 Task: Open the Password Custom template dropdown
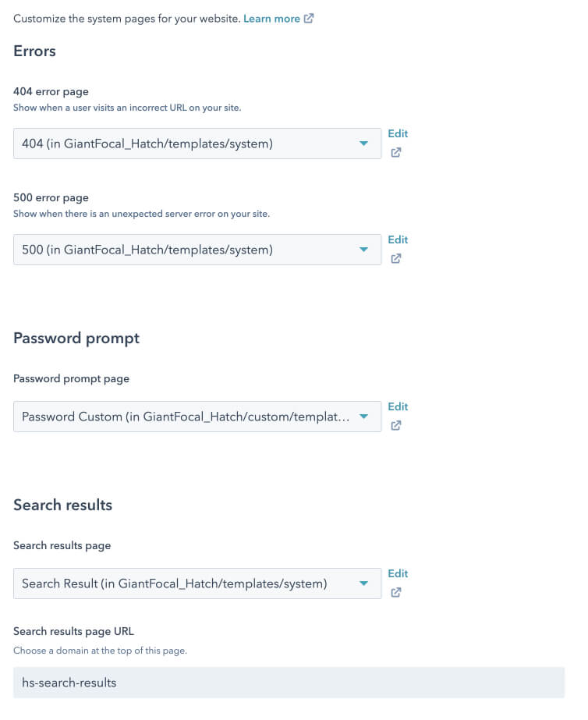(x=187, y=417)
